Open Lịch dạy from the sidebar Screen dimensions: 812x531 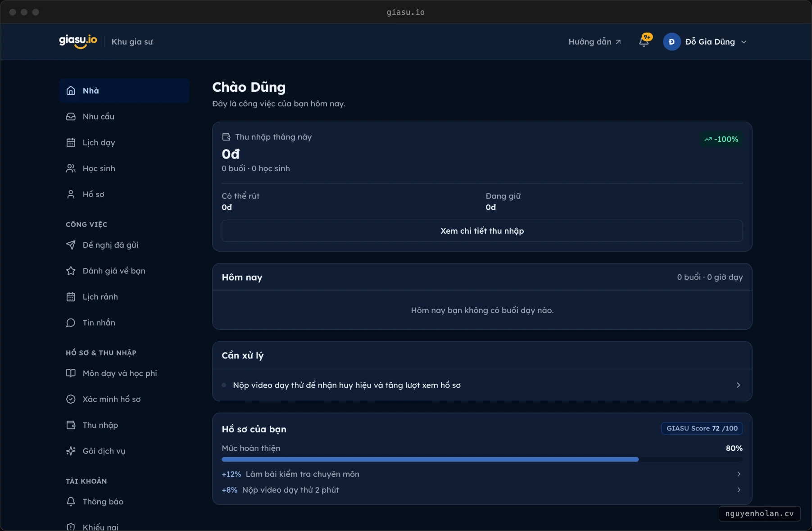(x=124, y=142)
